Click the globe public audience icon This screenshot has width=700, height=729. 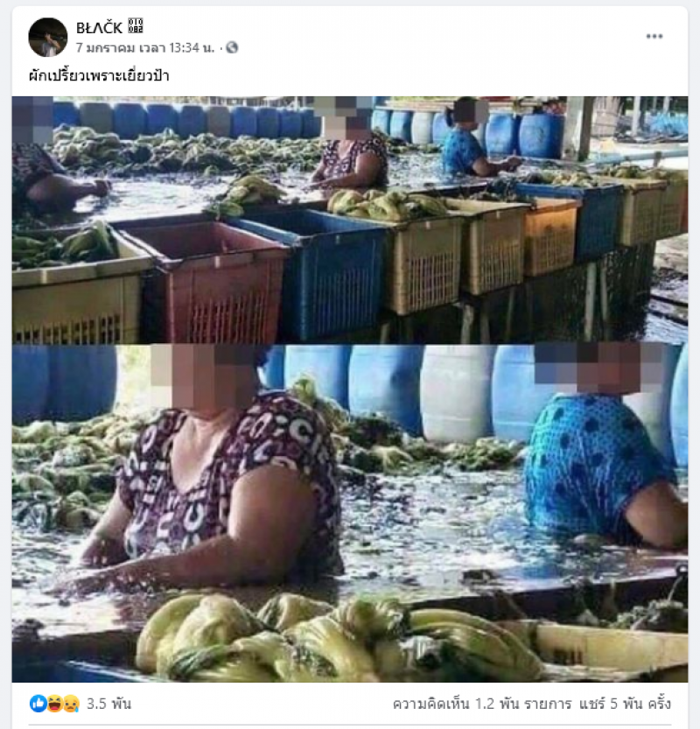(232, 47)
